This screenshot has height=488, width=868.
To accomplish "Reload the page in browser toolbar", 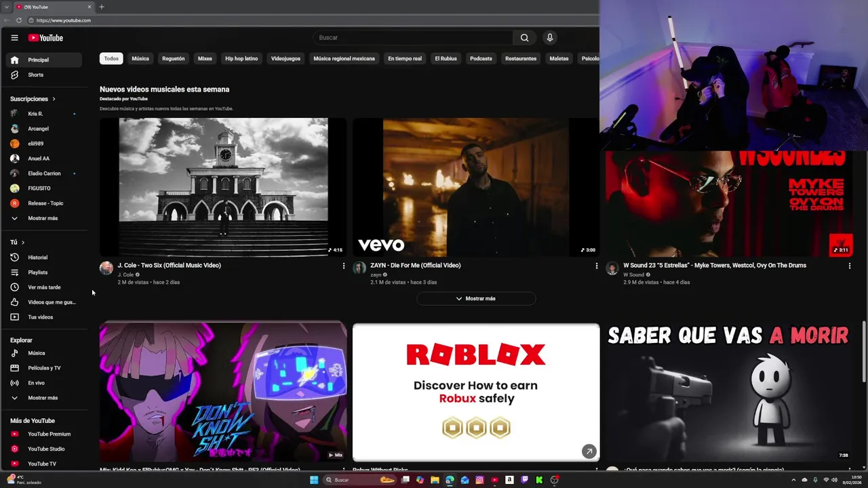I will (x=19, y=20).
